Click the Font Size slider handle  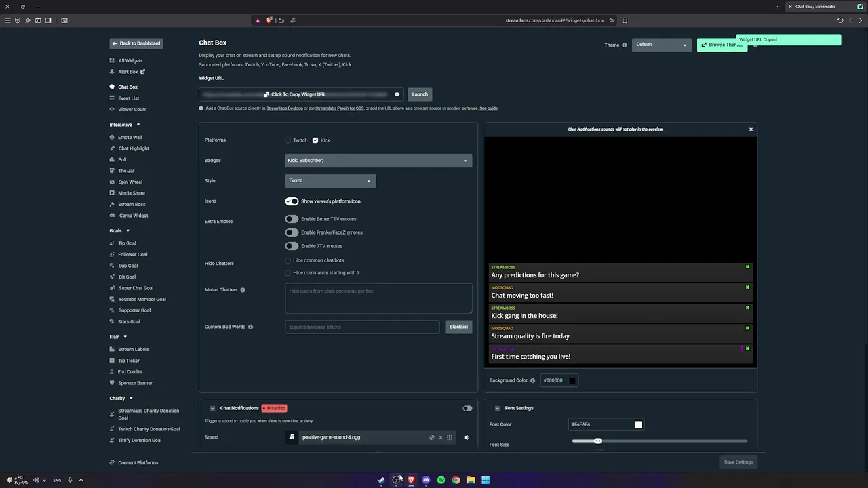pyautogui.click(x=597, y=441)
